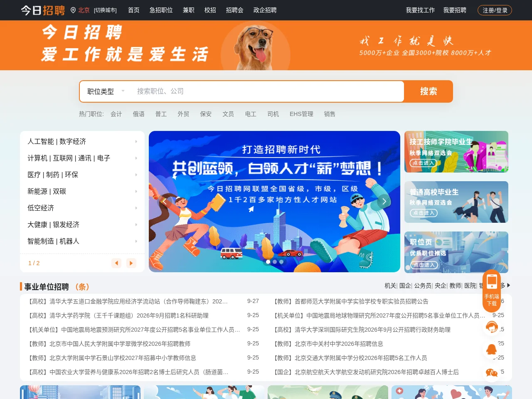The height and width of the screenshot is (399, 532).
Task: Show previous carousel banner slide
Action: pyautogui.click(x=165, y=202)
